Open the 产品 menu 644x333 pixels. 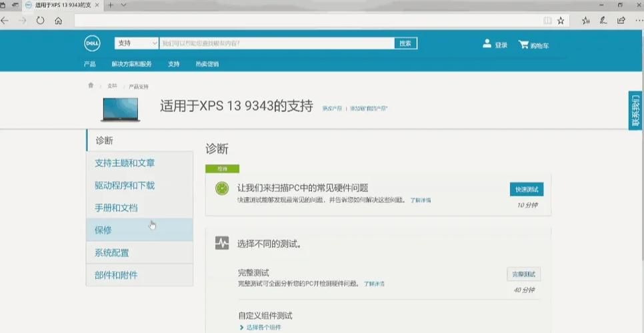(89, 64)
